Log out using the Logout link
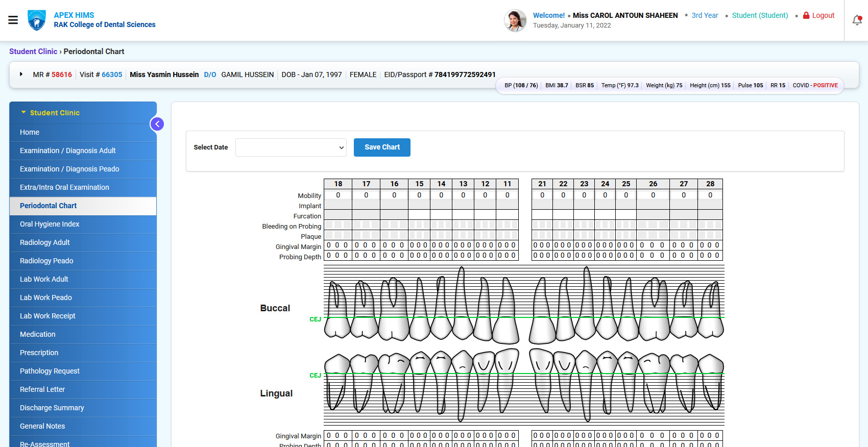Screen dimensions: 868x447 (x=818, y=15)
